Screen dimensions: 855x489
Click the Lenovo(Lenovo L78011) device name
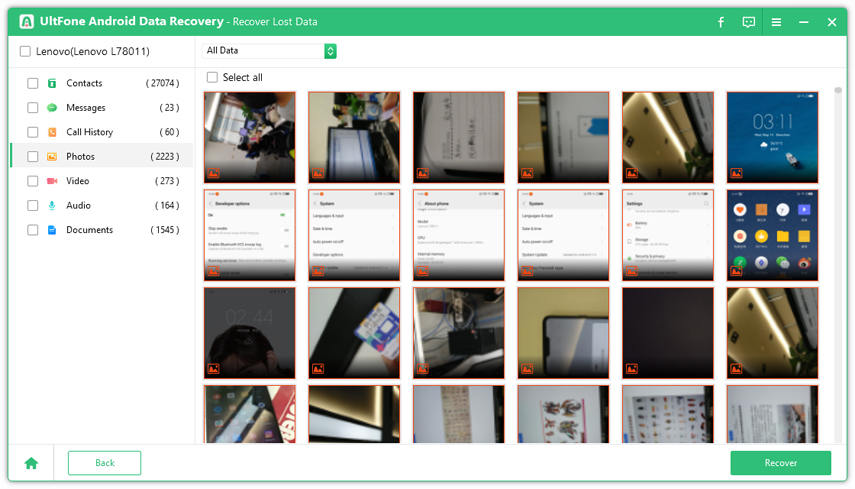click(93, 51)
